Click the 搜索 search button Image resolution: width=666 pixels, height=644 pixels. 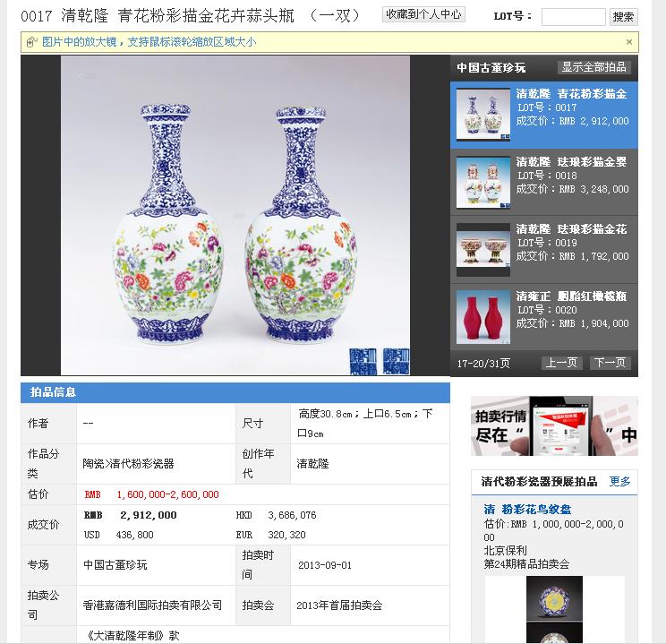[624, 17]
